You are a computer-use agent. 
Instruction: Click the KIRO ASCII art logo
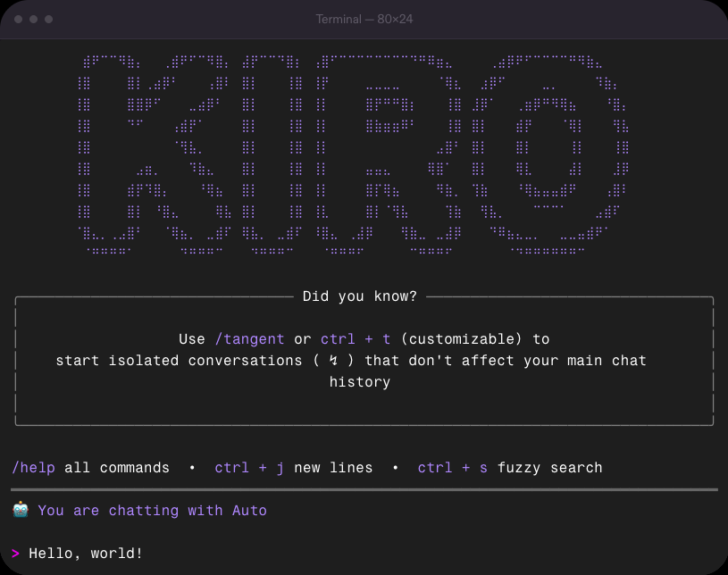tap(354, 155)
